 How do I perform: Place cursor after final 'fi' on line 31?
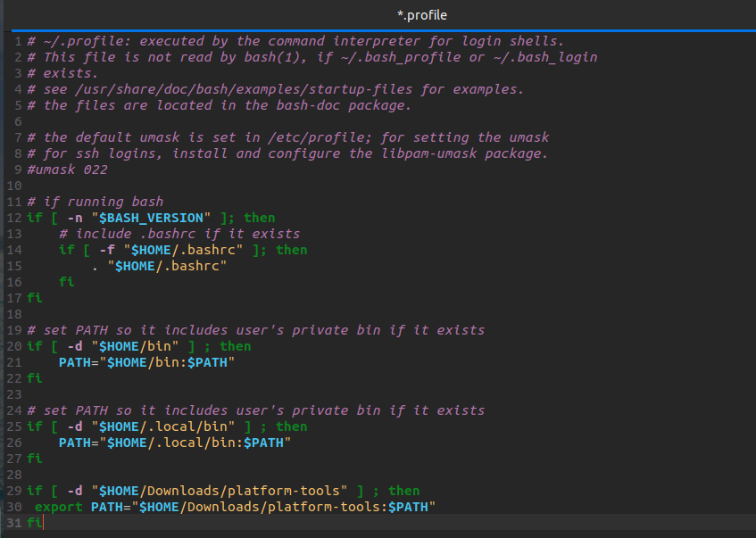click(x=42, y=523)
